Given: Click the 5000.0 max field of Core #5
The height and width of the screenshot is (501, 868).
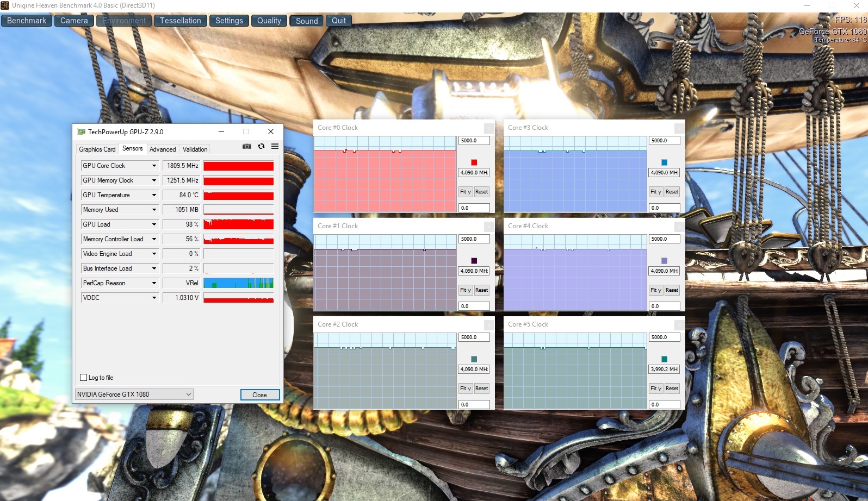Looking at the screenshot, I should tap(665, 337).
